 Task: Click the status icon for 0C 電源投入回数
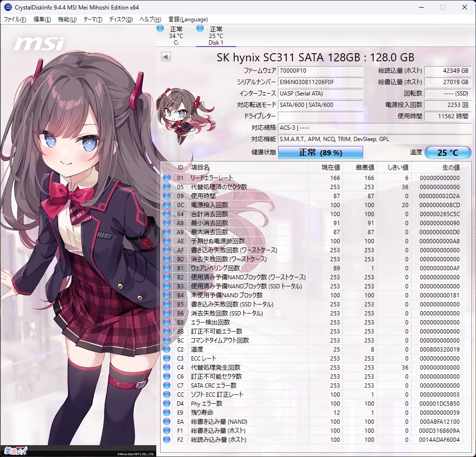coord(167,205)
